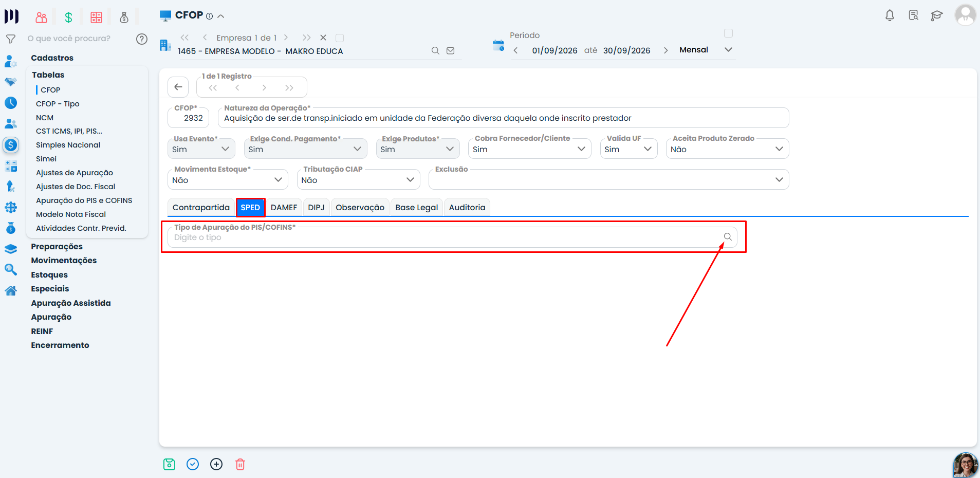The height and width of the screenshot is (478, 980).
Task: Open Exige Cond. Pagamento dropdown
Action: 305,149
